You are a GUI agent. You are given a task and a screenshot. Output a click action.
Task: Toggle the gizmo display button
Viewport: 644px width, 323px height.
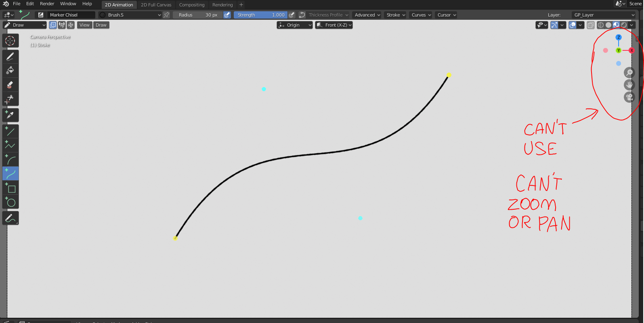tap(554, 25)
